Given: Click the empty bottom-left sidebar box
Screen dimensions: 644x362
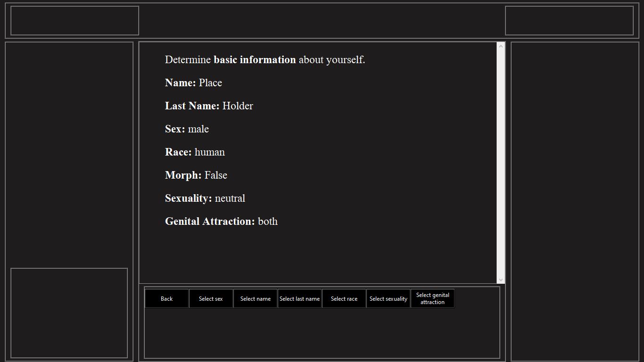Looking at the screenshot, I should pyautogui.click(x=69, y=313).
